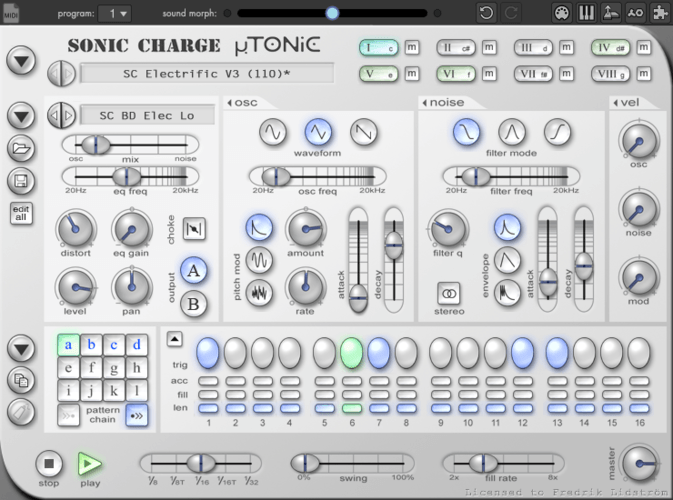Screen dimensions: 673x500
Task: Choose noise pitch mod mode
Action: [259, 293]
